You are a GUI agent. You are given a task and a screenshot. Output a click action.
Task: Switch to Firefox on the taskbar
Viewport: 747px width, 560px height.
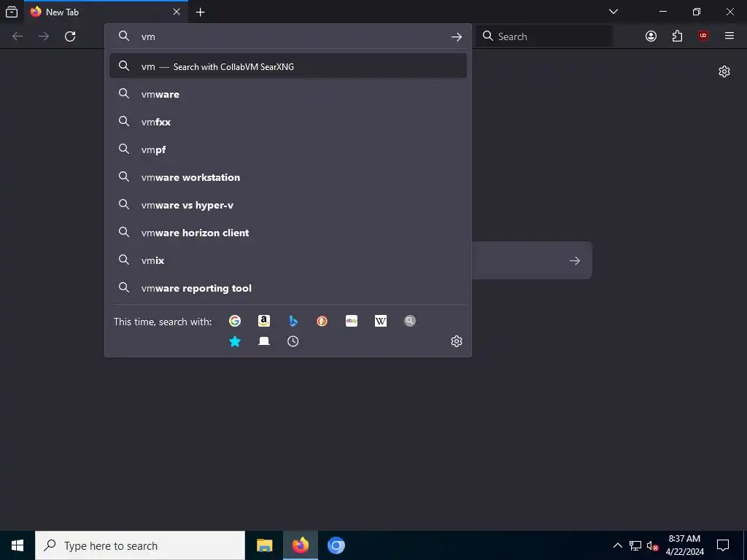300,545
